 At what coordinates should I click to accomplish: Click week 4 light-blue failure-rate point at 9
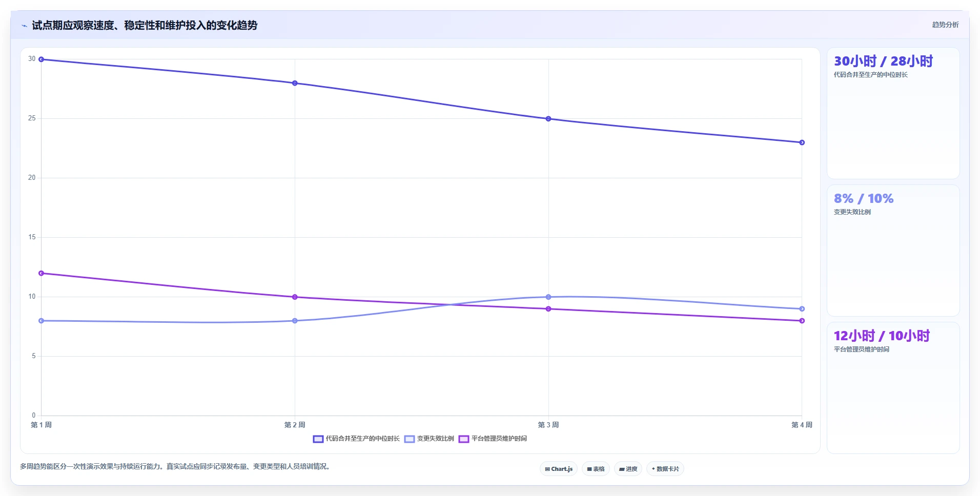[x=802, y=309]
